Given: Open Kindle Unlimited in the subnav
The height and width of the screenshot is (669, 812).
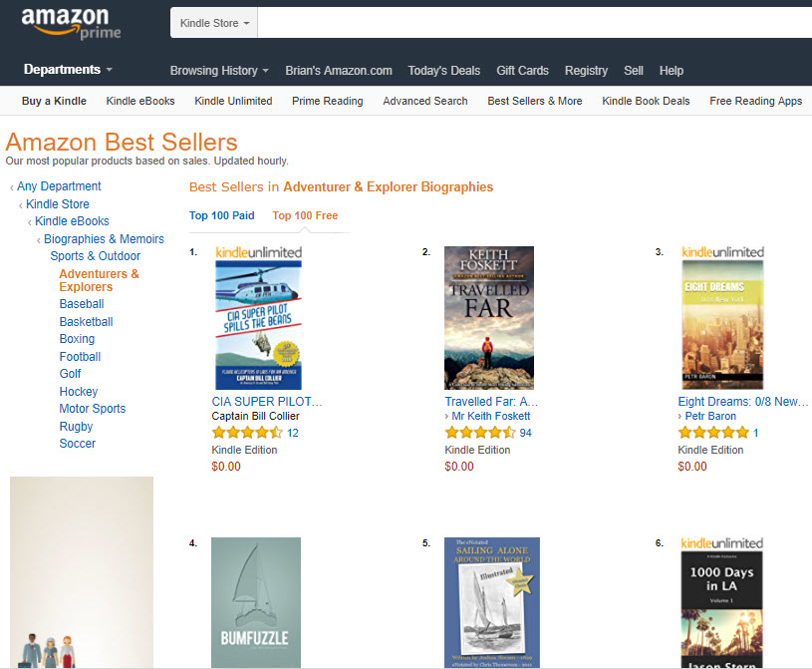Looking at the screenshot, I should [x=233, y=101].
